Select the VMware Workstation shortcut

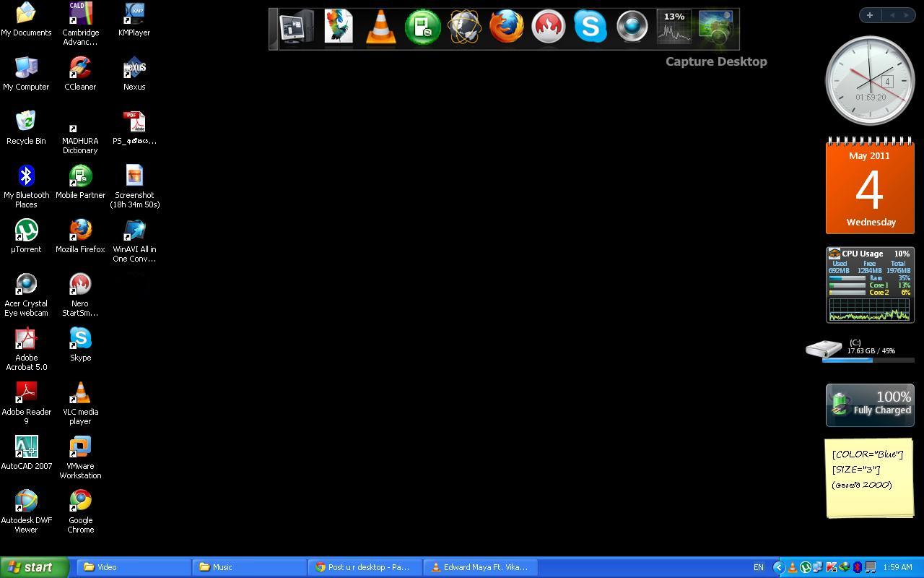coord(80,457)
